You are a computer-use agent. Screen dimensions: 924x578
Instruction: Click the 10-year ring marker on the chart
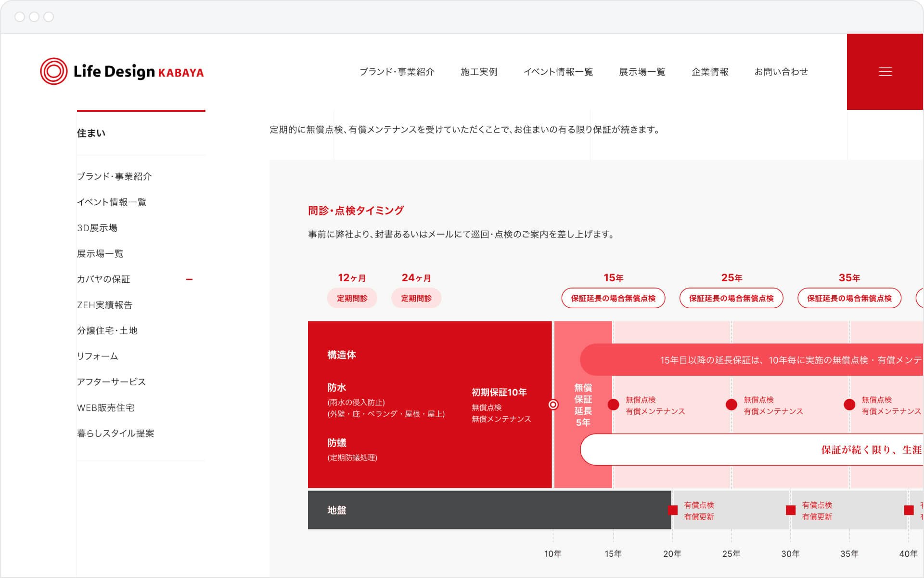[x=553, y=405]
